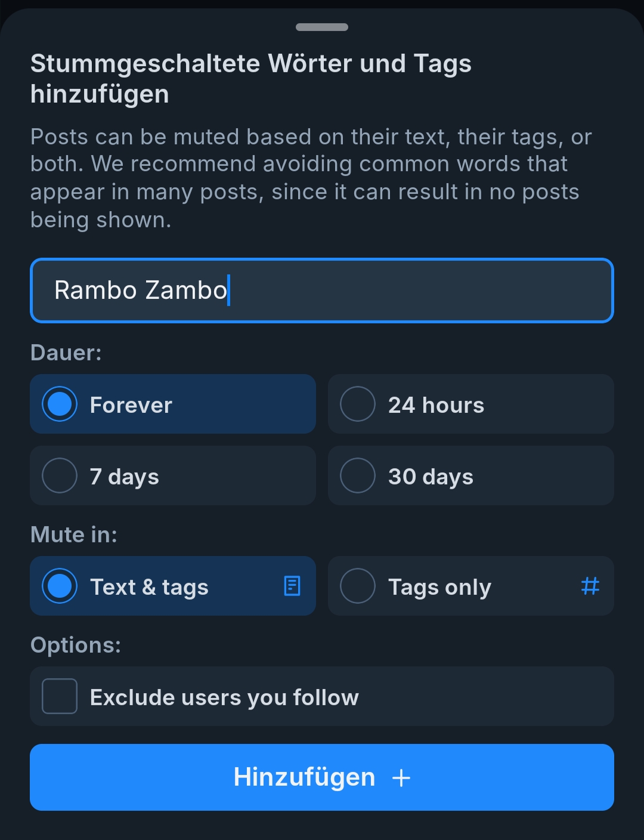The image size is (644, 840).
Task: Tap the sheet drag handle at top
Action: pos(322,27)
